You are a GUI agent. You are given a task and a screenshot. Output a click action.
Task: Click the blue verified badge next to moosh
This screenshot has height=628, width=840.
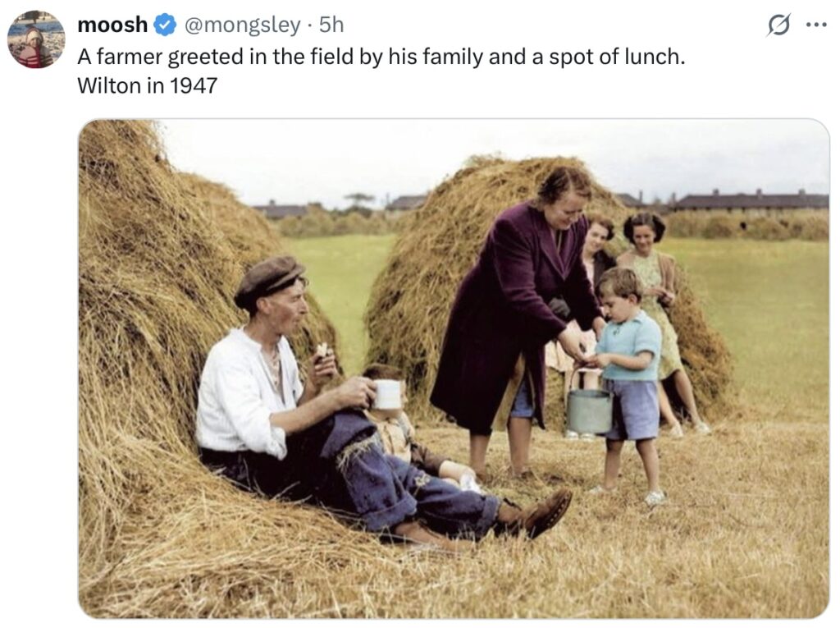coord(165,25)
